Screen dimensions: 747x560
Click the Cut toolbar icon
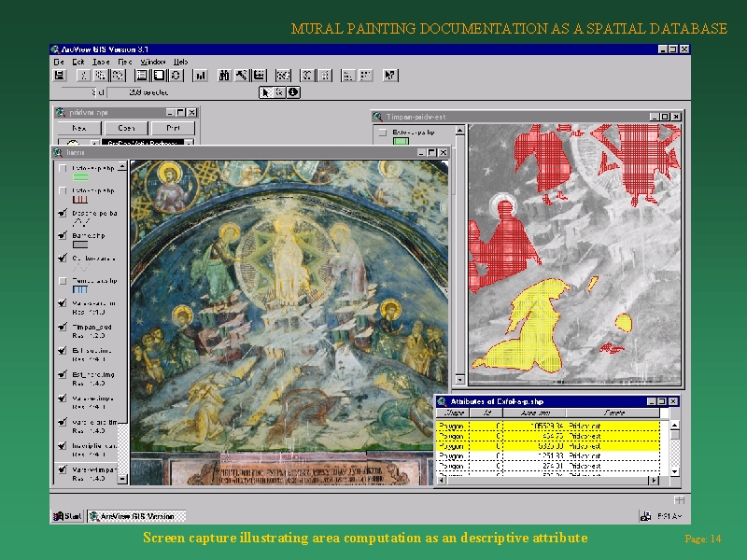click(83, 76)
